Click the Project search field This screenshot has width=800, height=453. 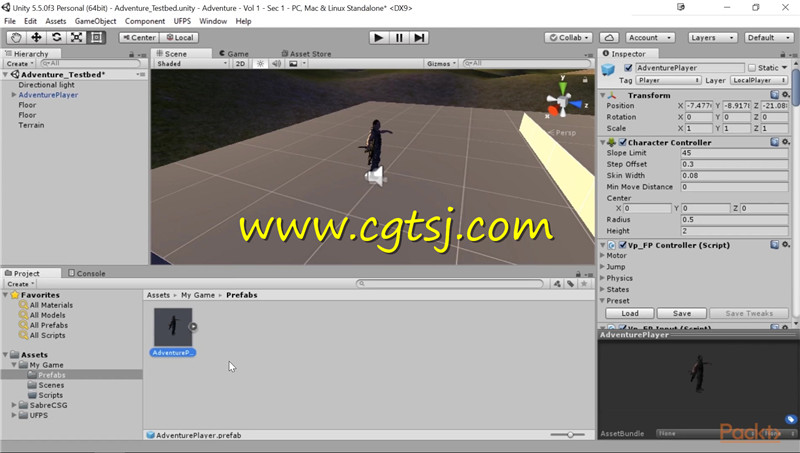coord(450,284)
